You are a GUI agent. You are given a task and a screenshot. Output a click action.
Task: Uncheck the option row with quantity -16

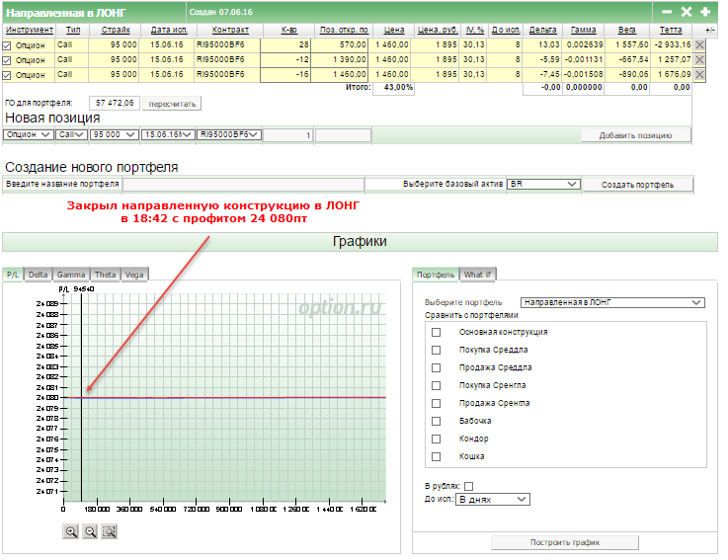pyautogui.click(x=7, y=75)
